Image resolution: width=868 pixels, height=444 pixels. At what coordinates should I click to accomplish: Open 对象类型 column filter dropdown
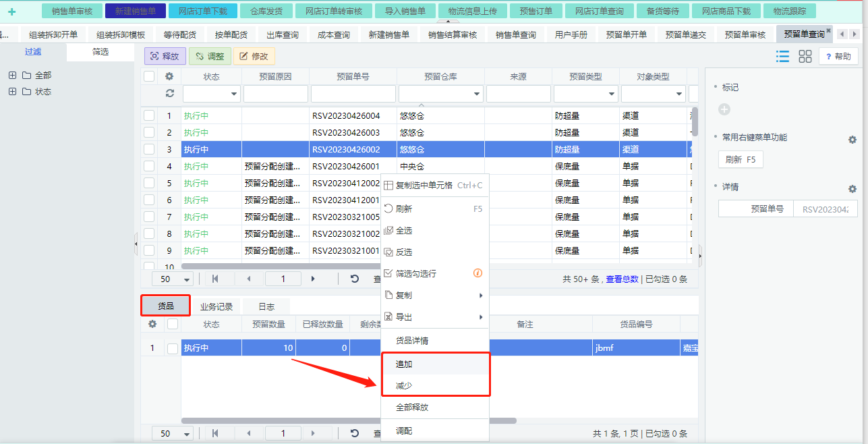[679, 94]
